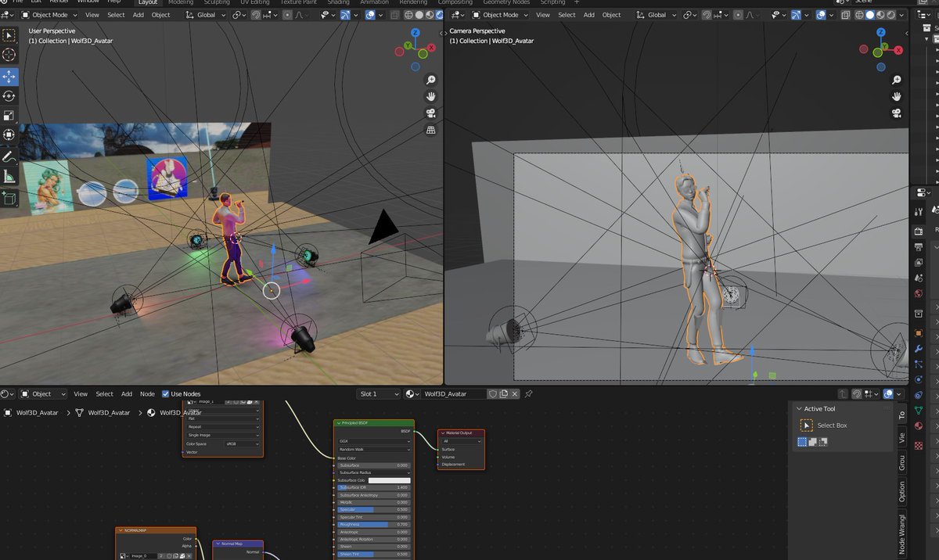Open Select menu in right viewport header
939x560 pixels.
point(567,15)
